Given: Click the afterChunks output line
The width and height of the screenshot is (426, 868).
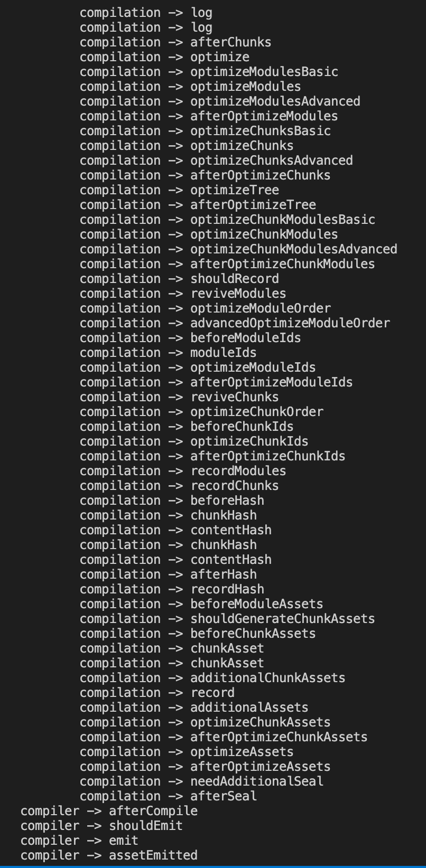Looking at the screenshot, I should pyautogui.click(x=230, y=42).
